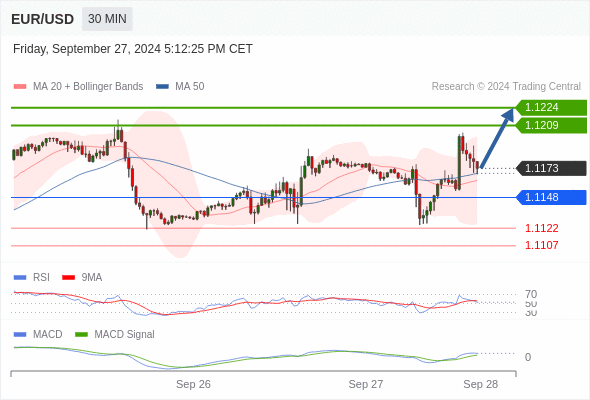Image resolution: width=590 pixels, height=400 pixels.
Task: Select the 1.1148 pivot level tag
Action: click(551, 197)
